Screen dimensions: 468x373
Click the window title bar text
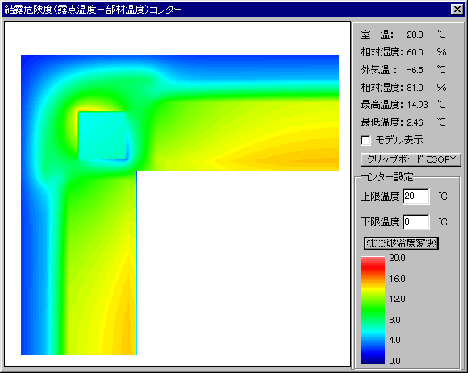93,10
